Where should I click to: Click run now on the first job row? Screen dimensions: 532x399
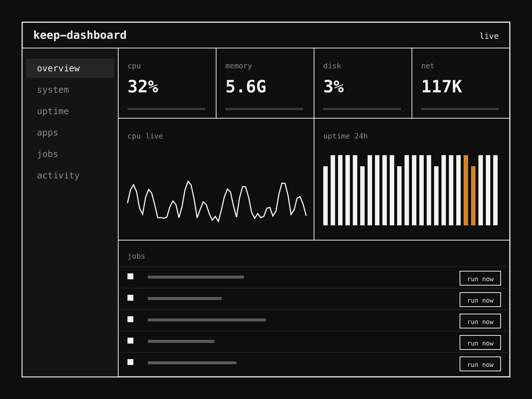[480, 278]
